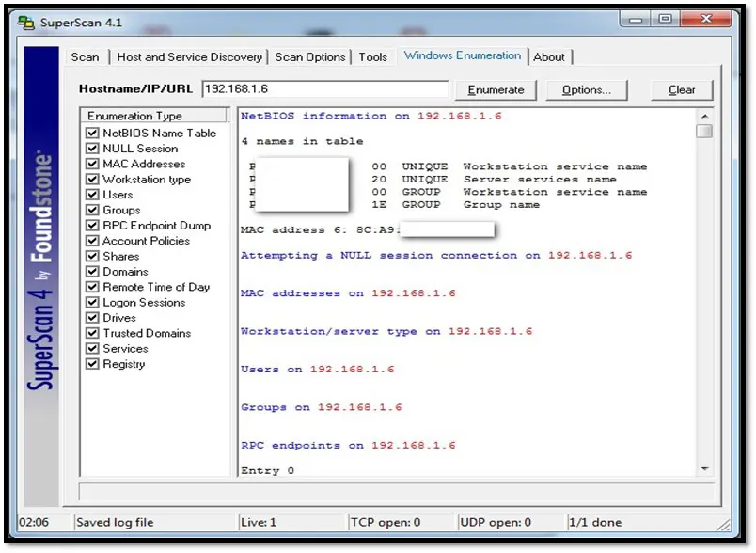This screenshot has width=756, height=553.
Task: Click the SuperScan title bar app icon
Action: pyautogui.click(x=26, y=19)
